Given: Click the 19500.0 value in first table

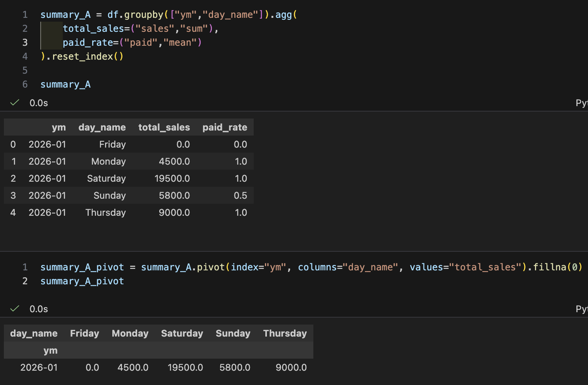Looking at the screenshot, I should [172, 179].
